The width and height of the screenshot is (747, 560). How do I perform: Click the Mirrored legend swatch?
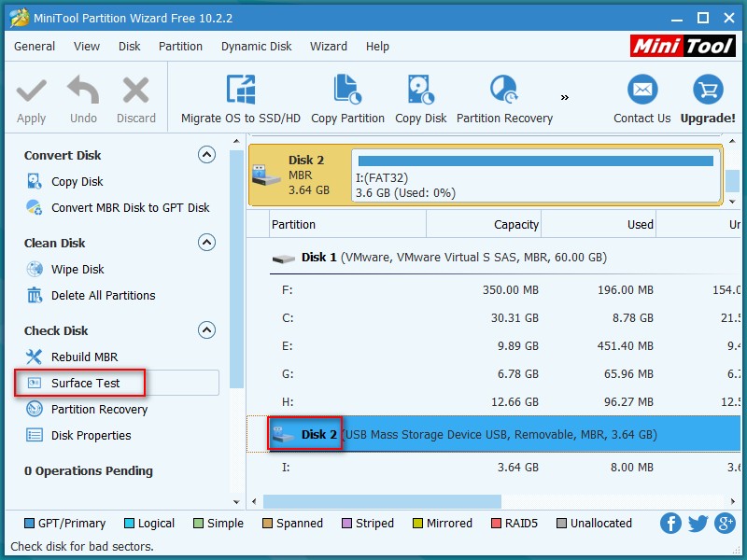point(417,524)
